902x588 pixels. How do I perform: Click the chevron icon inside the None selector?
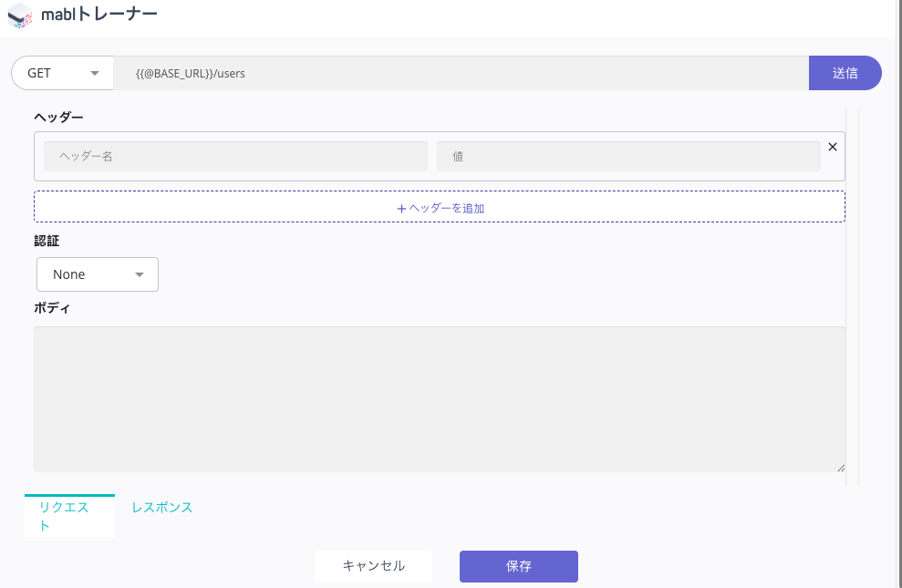click(x=139, y=274)
